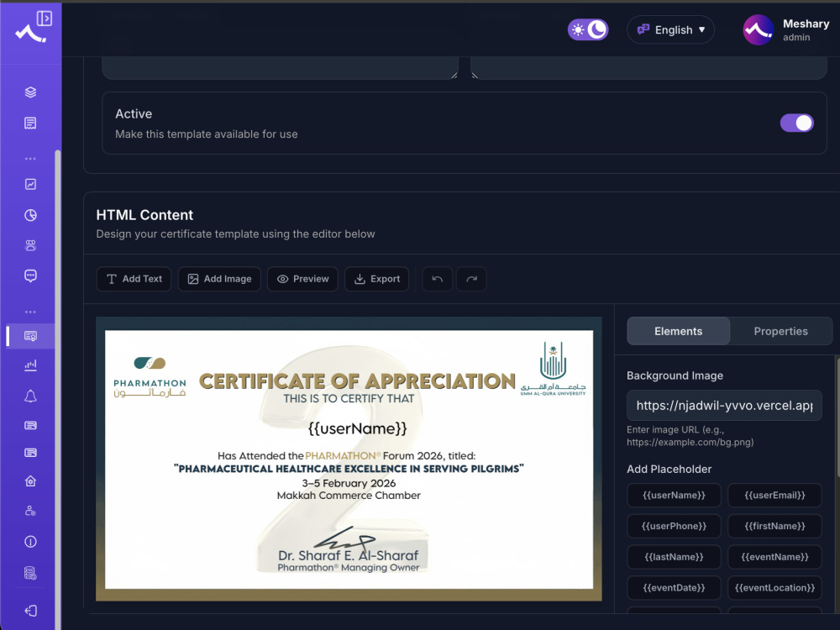Image resolution: width=840 pixels, height=630 pixels.
Task: Select the active certificate templates sidebar icon
Action: pyautogui.click(x=30, y=336)
